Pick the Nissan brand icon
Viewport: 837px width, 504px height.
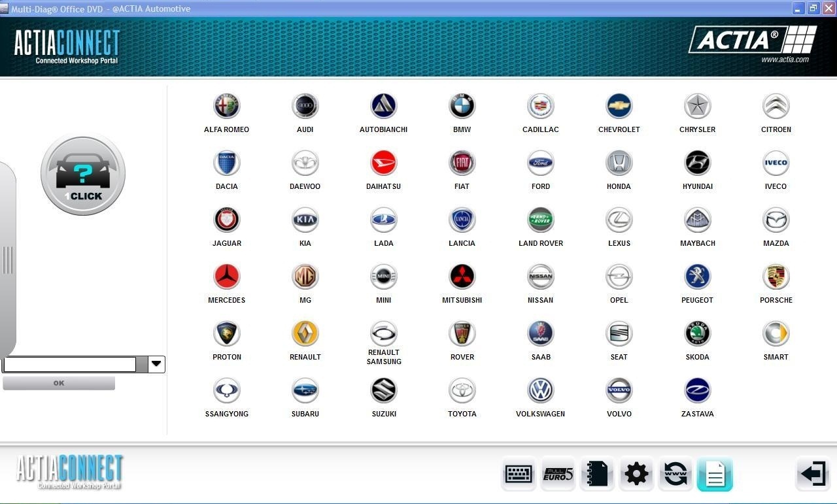click(x=541, y=277)
